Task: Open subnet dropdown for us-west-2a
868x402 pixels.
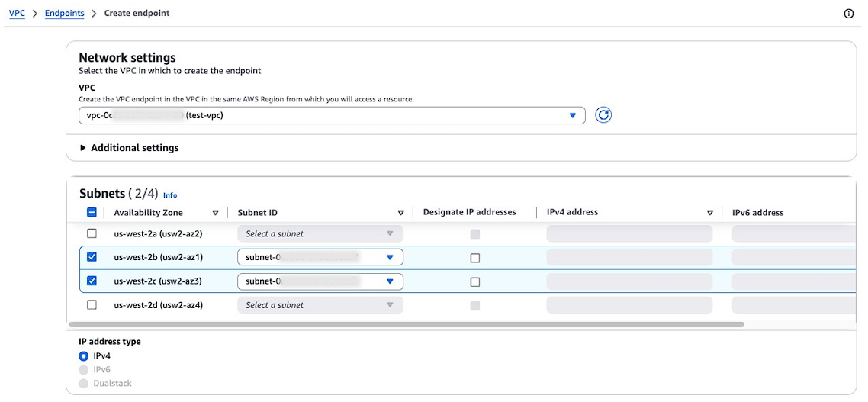Action: (x=320, y=233)
